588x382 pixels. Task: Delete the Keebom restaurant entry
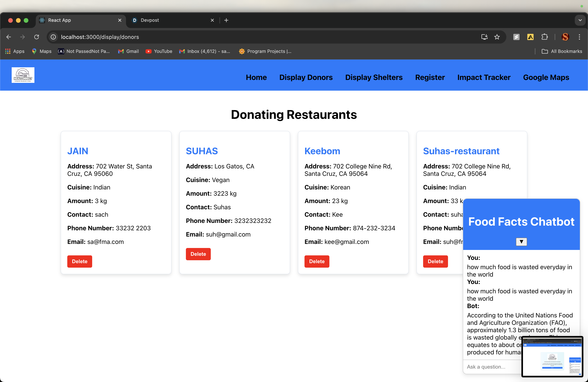coord(317,261)
